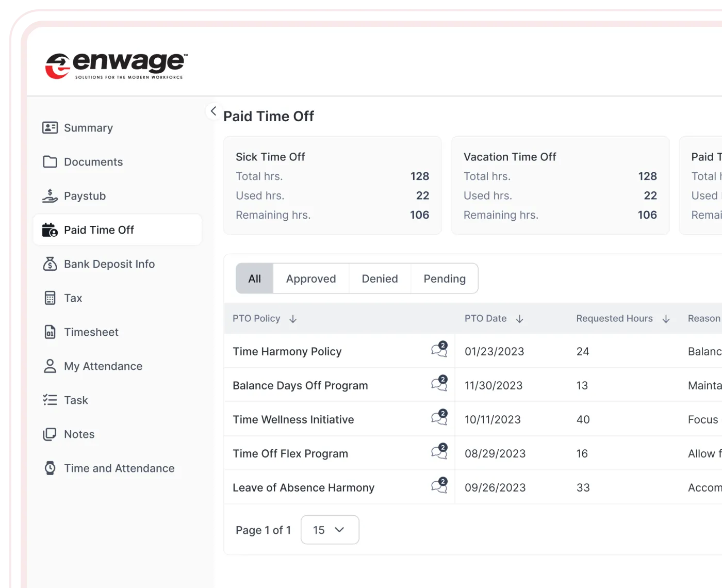Select the Tax calculator icon
This screenshot has height=588, width=722.
pyautogui.click(x=50, y=298)
